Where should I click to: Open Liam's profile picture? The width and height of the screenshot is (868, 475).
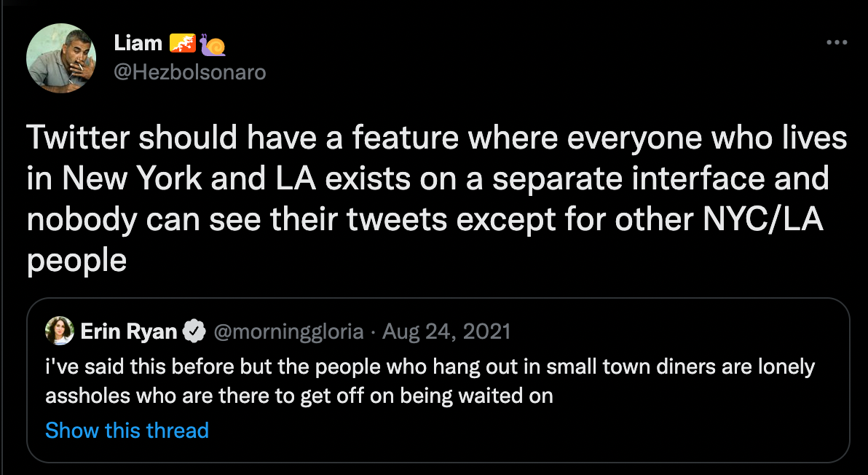(61, 58)
